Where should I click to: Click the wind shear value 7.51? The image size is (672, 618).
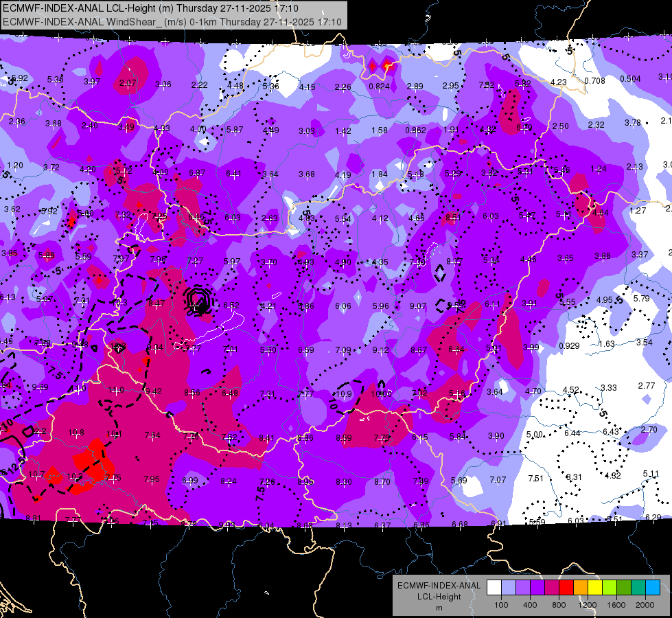click(x=536, y=478)
